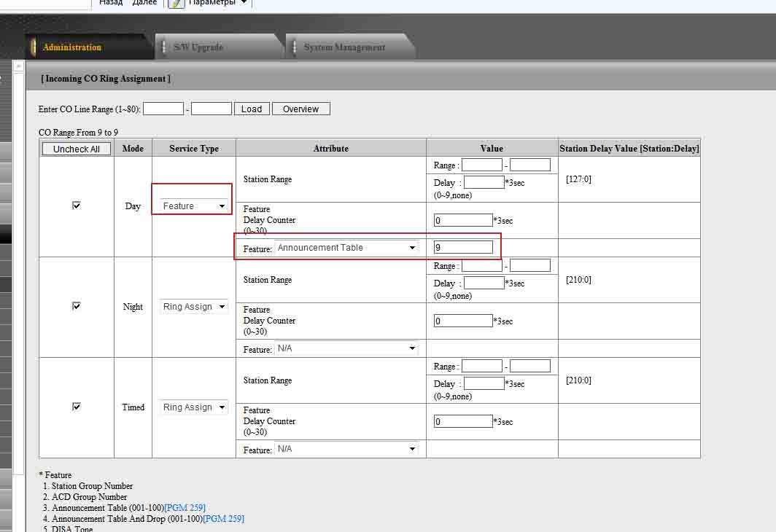Open the System Management tab
The height and width of the screenshot is (532, 776).
[344, 47]
